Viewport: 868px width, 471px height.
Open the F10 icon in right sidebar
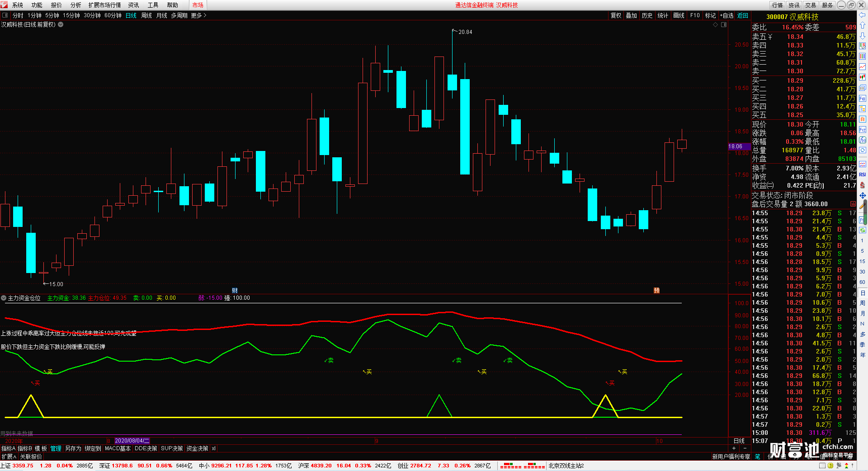click(x=863, y=98)
